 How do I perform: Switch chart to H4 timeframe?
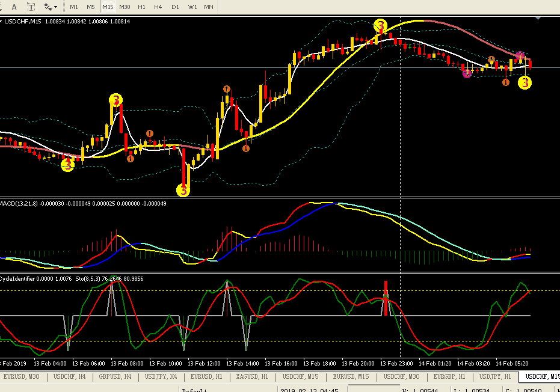[x=158, y=7]
